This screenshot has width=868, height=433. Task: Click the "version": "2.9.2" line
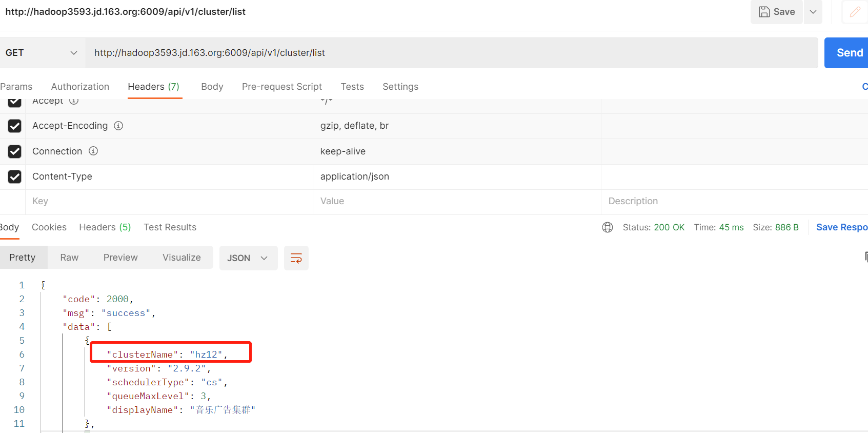point(158,368)
